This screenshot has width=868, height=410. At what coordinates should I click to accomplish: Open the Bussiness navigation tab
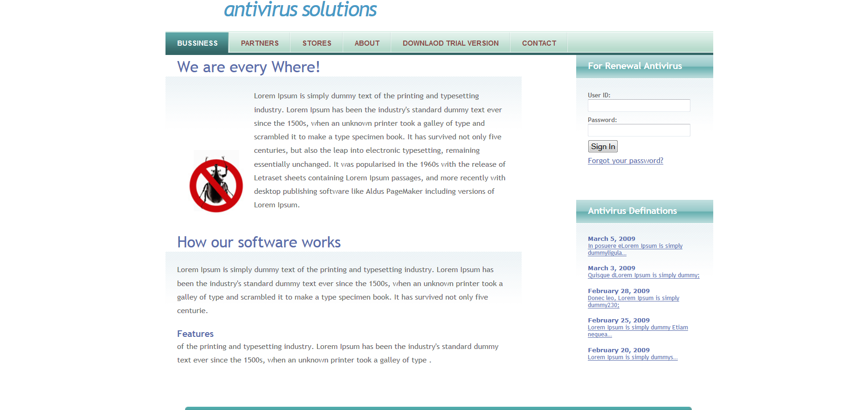pyautogui.click(x=197, y=43)
